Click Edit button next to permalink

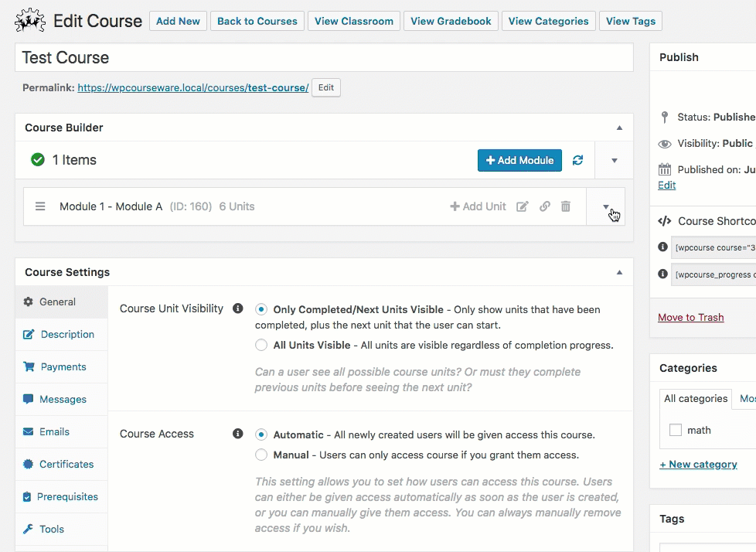[x=326, y=87]
